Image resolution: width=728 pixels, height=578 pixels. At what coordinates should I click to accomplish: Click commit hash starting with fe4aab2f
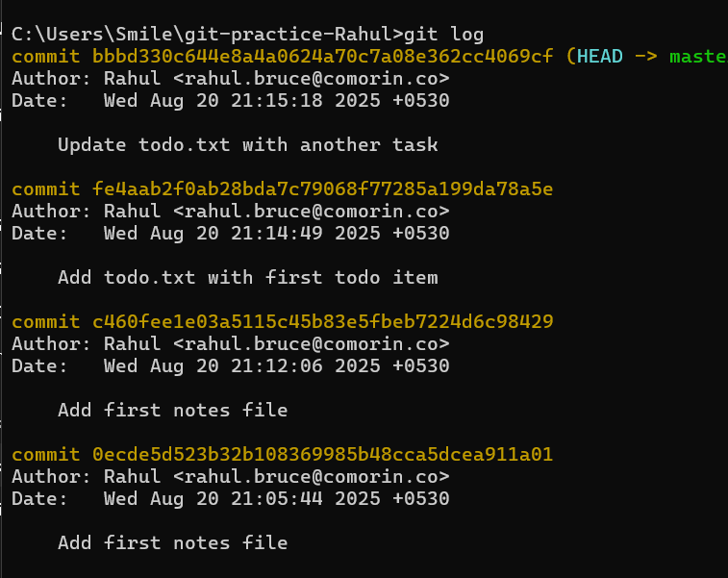click(322, 188)
